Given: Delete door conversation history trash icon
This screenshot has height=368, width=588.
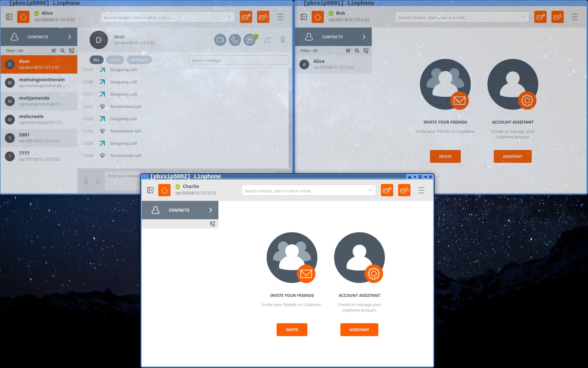Looking at the screenshot, I should (x=283, y=40).
